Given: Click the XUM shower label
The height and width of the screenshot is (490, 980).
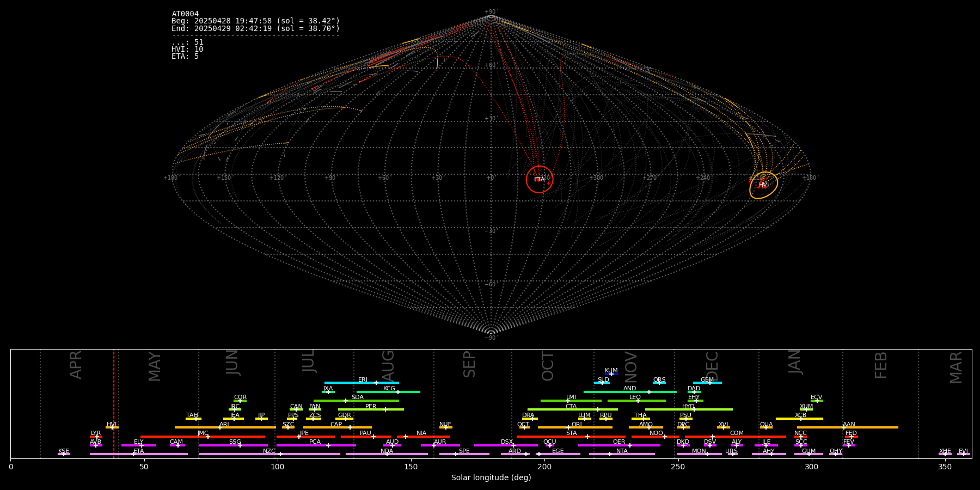Looking at the screenshot, I should pyautogui.click(x=806, y=407).
